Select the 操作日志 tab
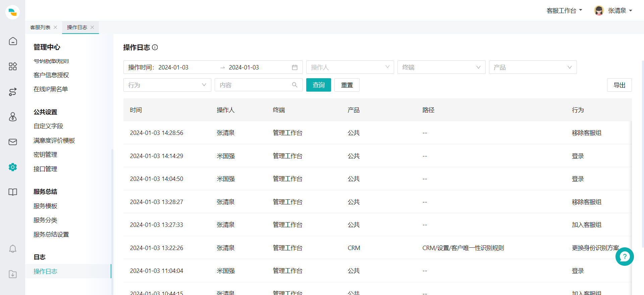 77,27
